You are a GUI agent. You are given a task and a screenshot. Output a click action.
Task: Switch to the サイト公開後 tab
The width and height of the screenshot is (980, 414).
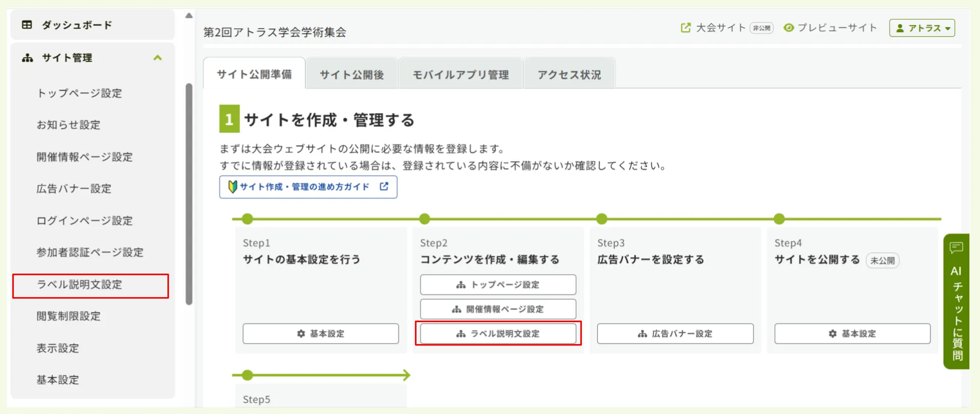[x=352, y=75]
